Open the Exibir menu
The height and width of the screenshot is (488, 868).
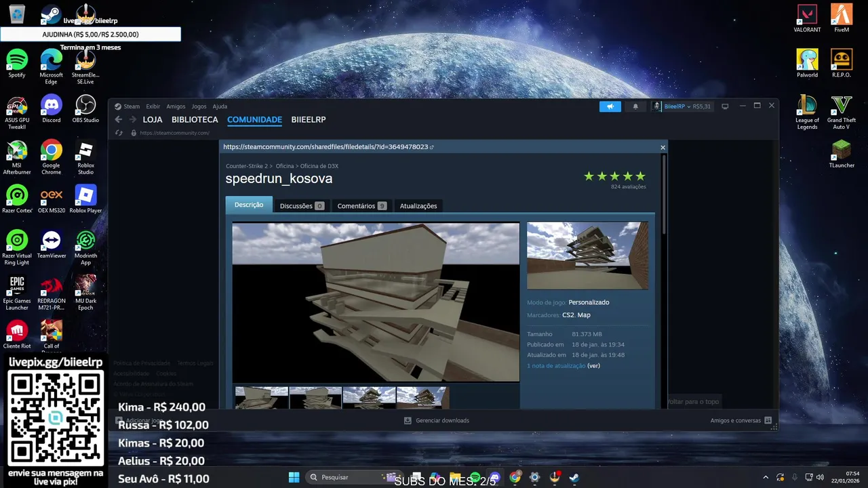153,106
